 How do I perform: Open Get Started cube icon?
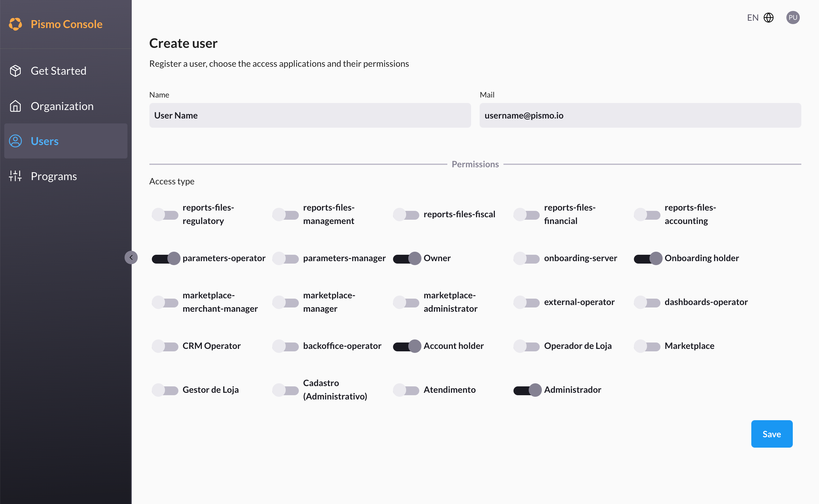tap(15, 71)
